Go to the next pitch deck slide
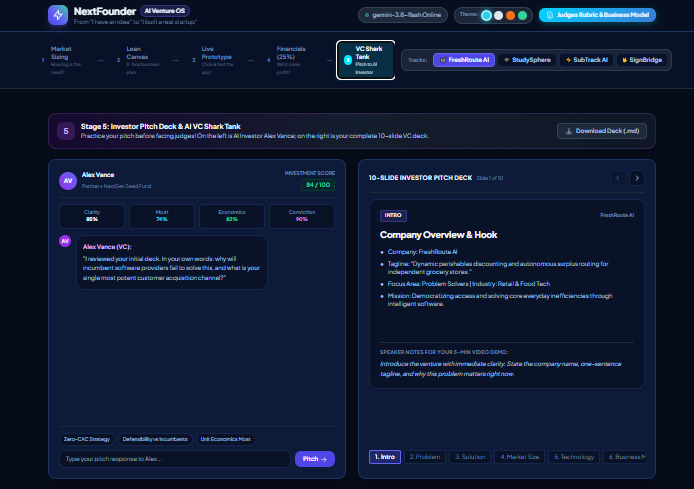 coord(637,178)
